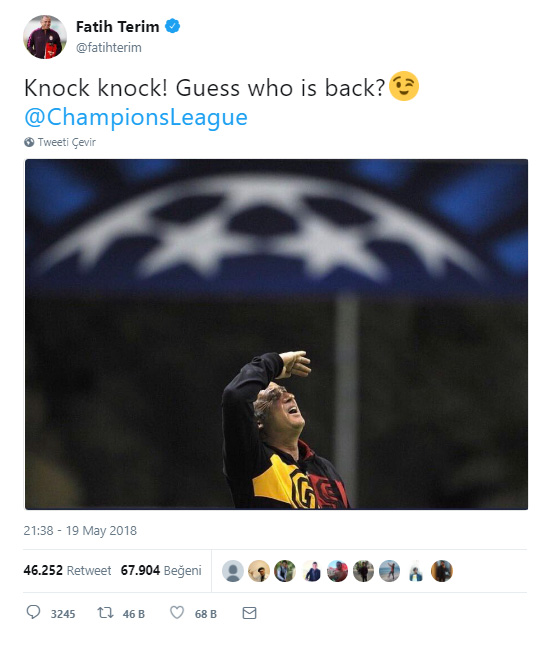Click the globe icon beside Tweeti Çevir
This screenshot has width=553, height=645.
point(29,142)
